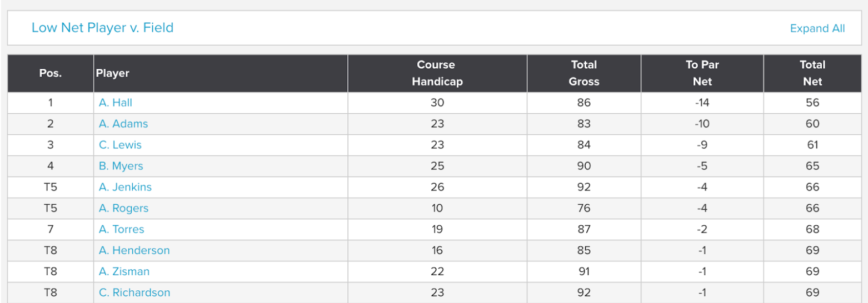Click the A. Zisman player name

point(124,271)
